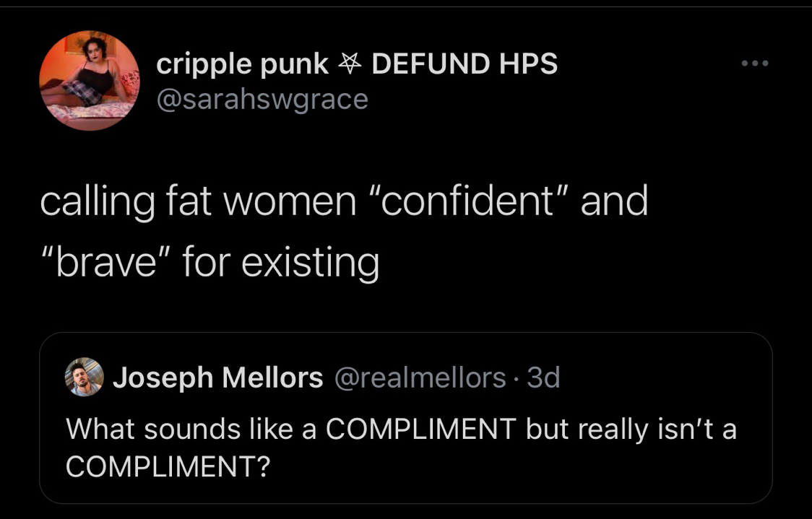Click the word "brave" in the tweet
Image resolution: width=812 pixels, height=519 pixels.
tap(105, 261)
